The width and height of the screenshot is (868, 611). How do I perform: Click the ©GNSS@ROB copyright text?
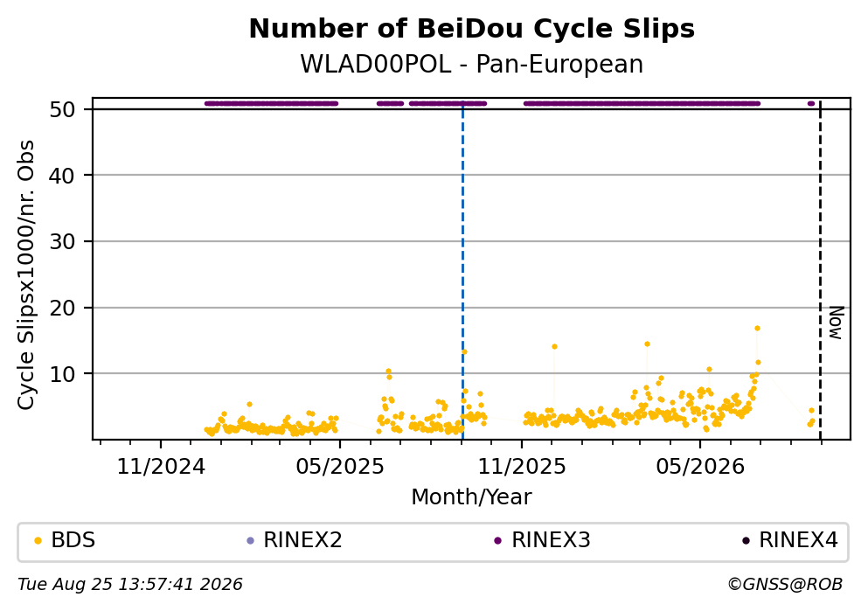[x=785, y=585]
